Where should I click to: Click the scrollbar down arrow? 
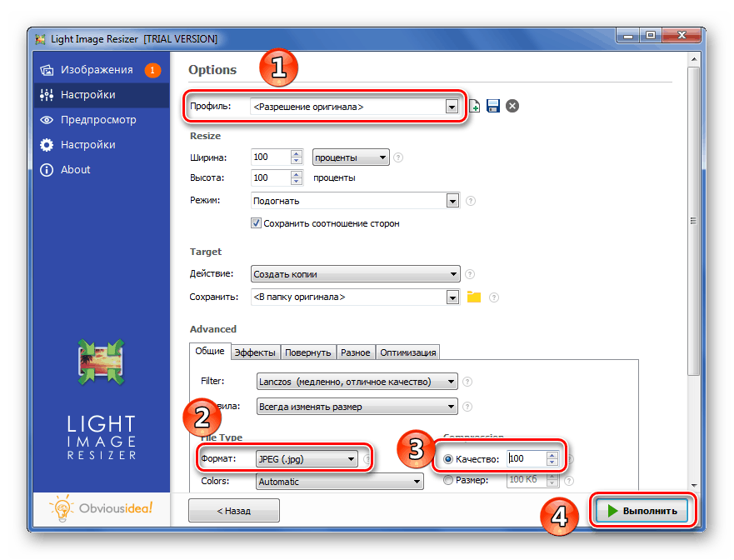pyautogui.click(x=694, y=486)
